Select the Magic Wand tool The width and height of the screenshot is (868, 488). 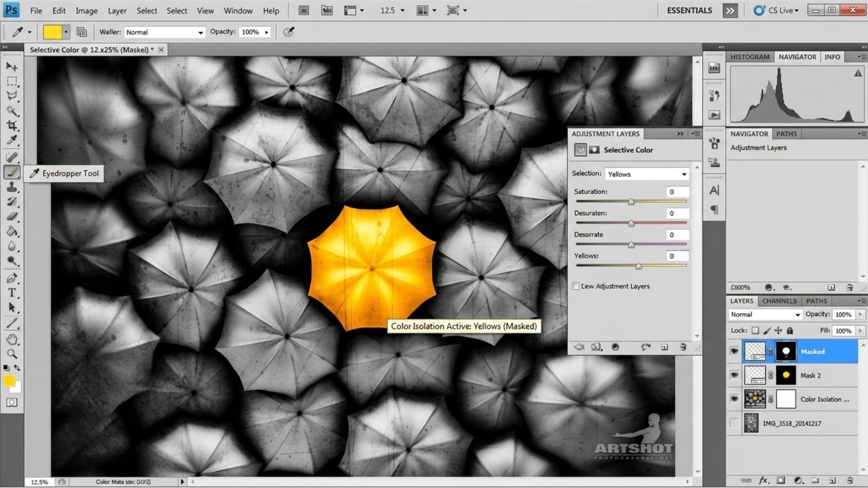point(12,111)
